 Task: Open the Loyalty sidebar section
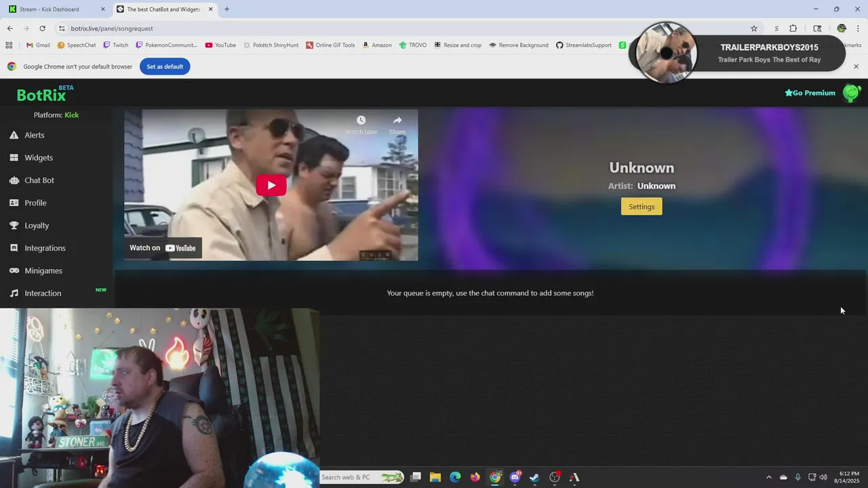pos(29,226)
